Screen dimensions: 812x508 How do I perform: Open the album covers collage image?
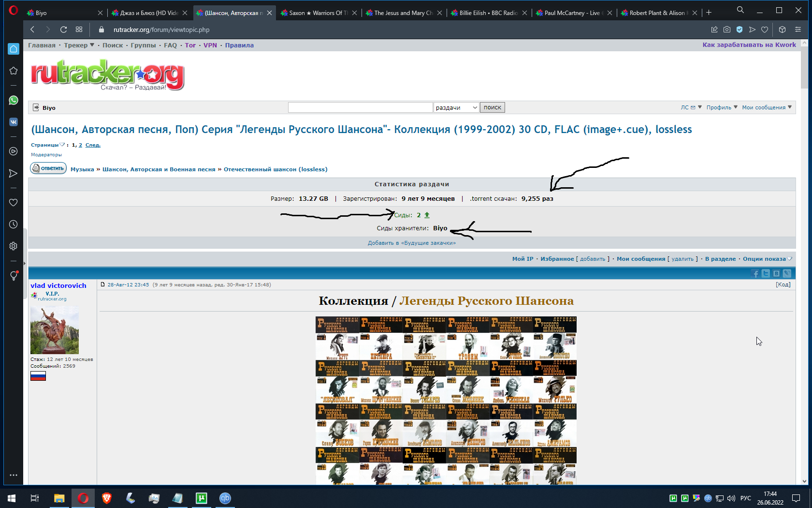446,401
